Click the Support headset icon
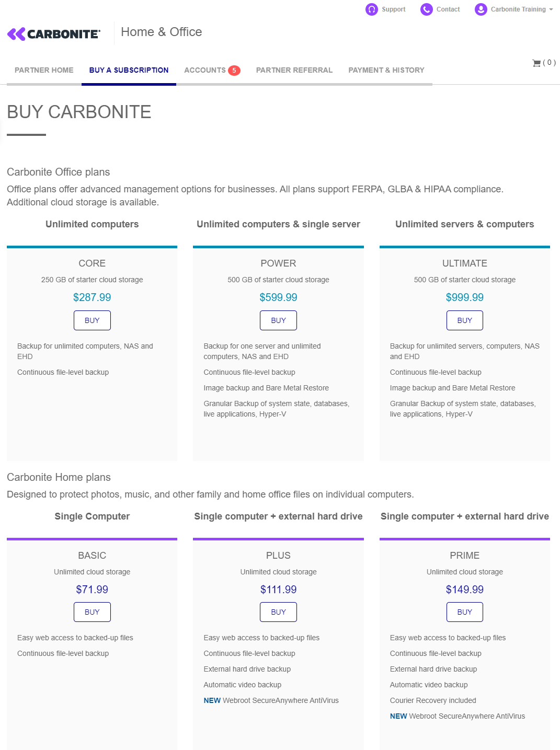560x750 pixels. click(x=371, y=9)
